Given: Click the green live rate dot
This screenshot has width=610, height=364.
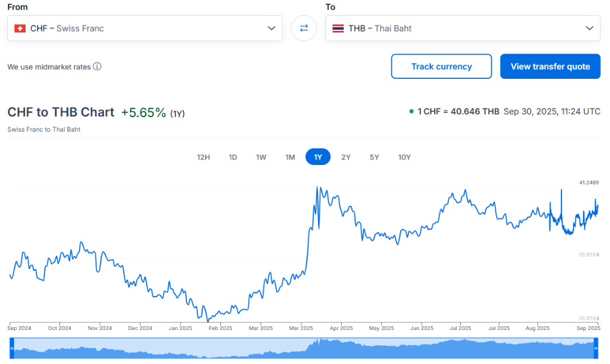Looking at the screenshot, I should point(412,112).
